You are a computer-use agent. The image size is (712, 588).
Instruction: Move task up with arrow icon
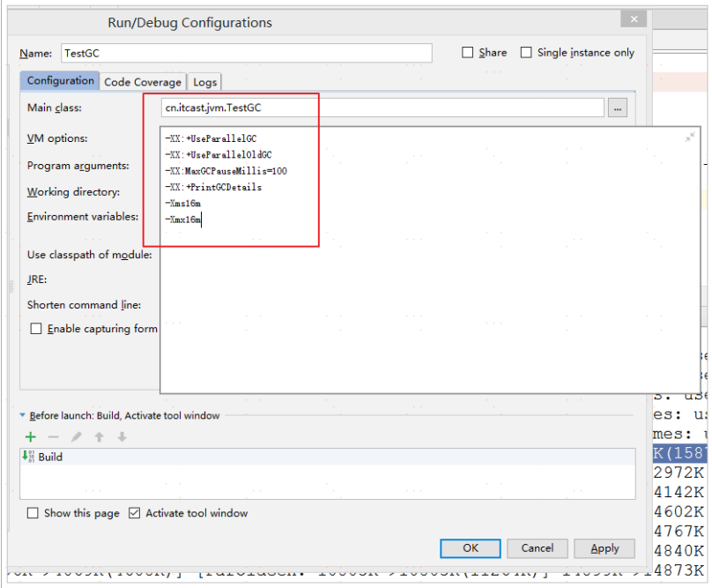click(x=99, y=437)
